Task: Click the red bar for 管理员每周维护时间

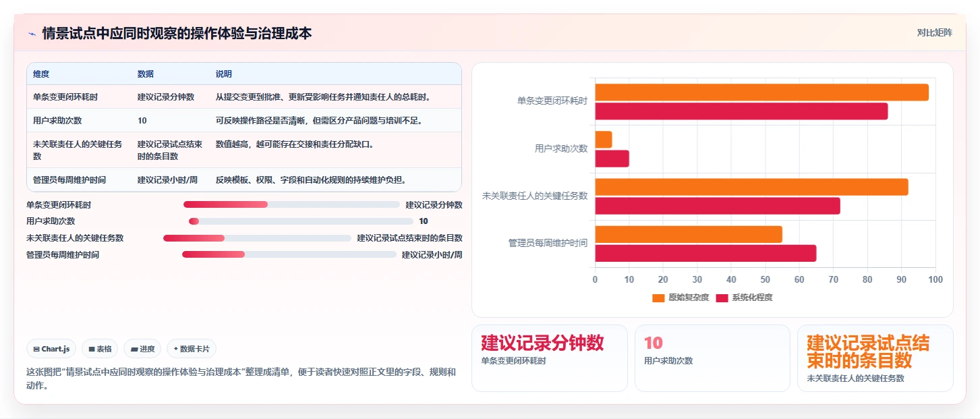Action: (705, 253)
